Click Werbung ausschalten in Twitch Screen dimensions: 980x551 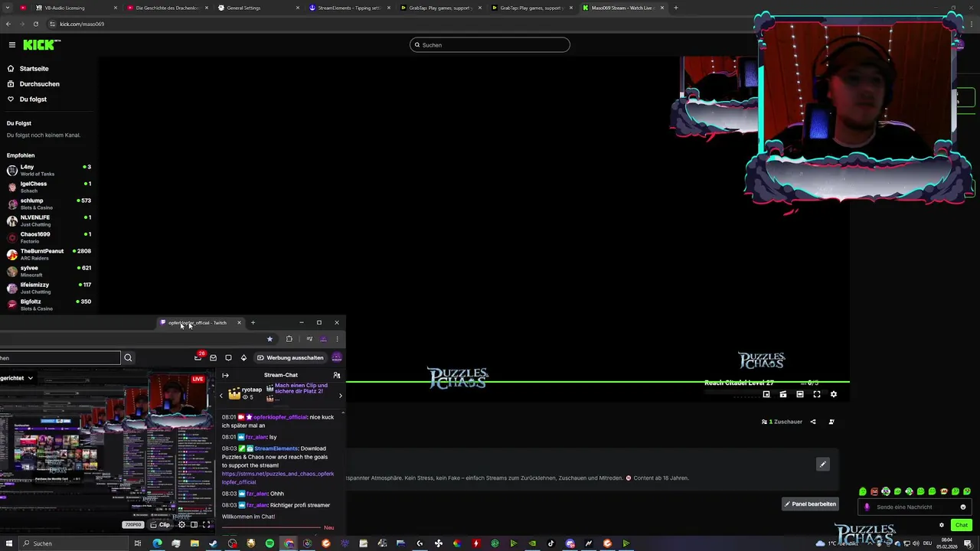290,357
